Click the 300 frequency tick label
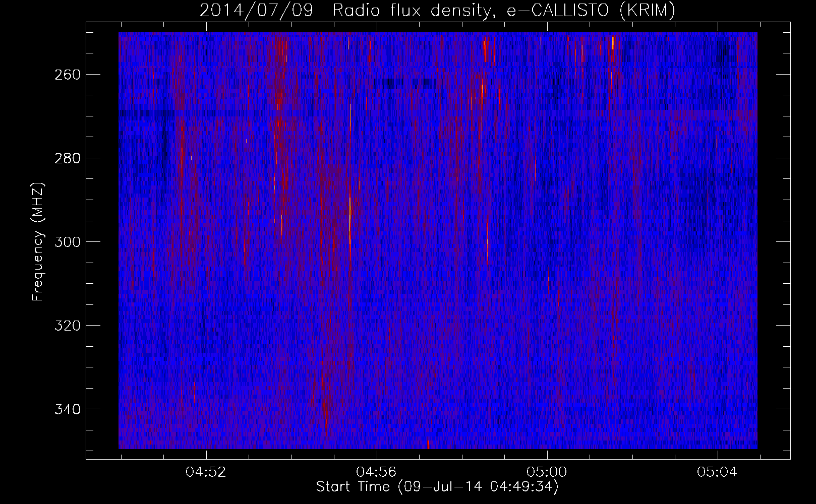The width and height of the screenshot is (816, 504). coord(67,242)
